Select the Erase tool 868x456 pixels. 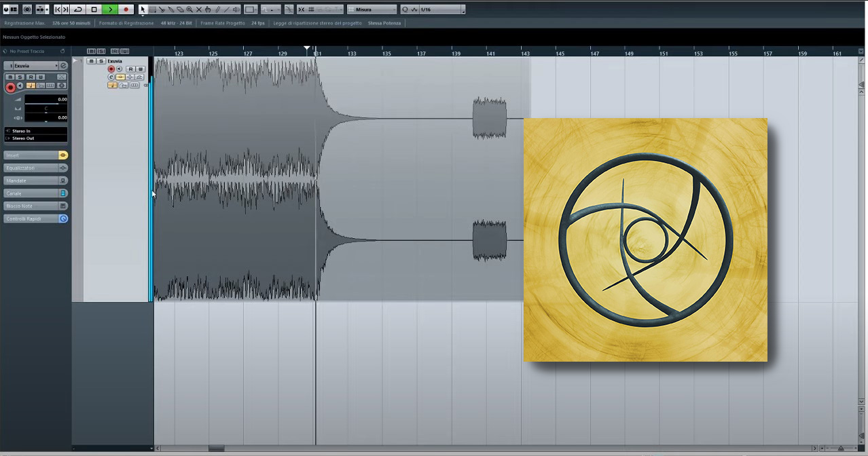(180, 9)
